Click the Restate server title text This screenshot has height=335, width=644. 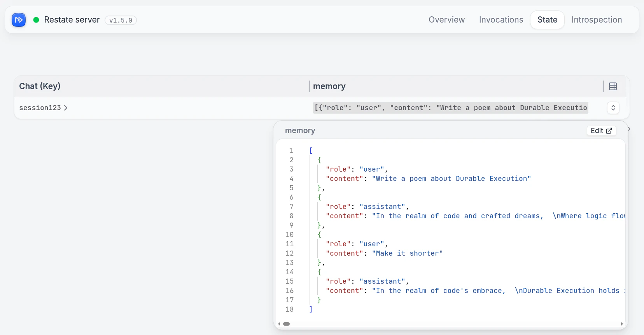click(x=72, y=20)
